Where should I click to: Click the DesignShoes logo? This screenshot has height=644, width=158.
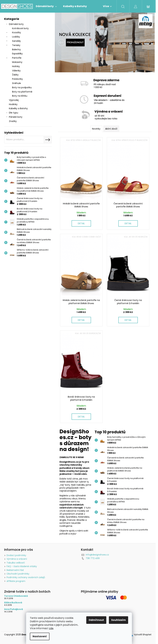(x=17, y=6)
